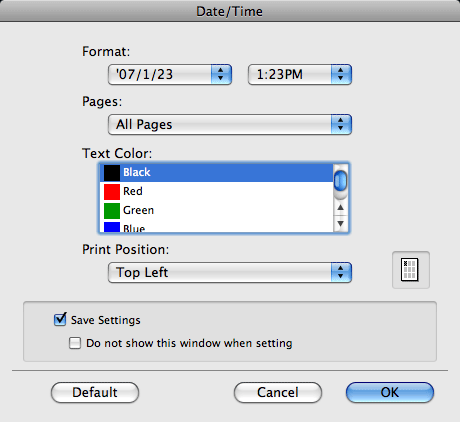Click the text color list scrollbar thumb
This screenshot has width=460, height=422.
point(340,181)
